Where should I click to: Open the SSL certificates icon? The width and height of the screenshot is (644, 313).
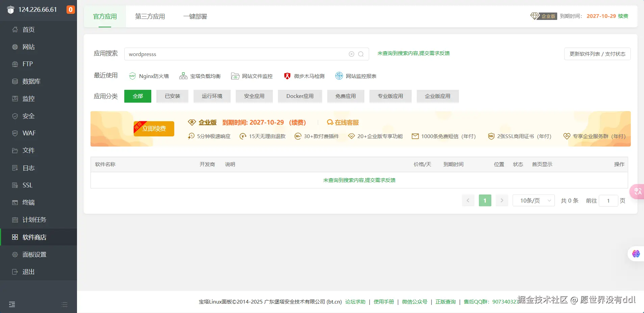point(15,185)
